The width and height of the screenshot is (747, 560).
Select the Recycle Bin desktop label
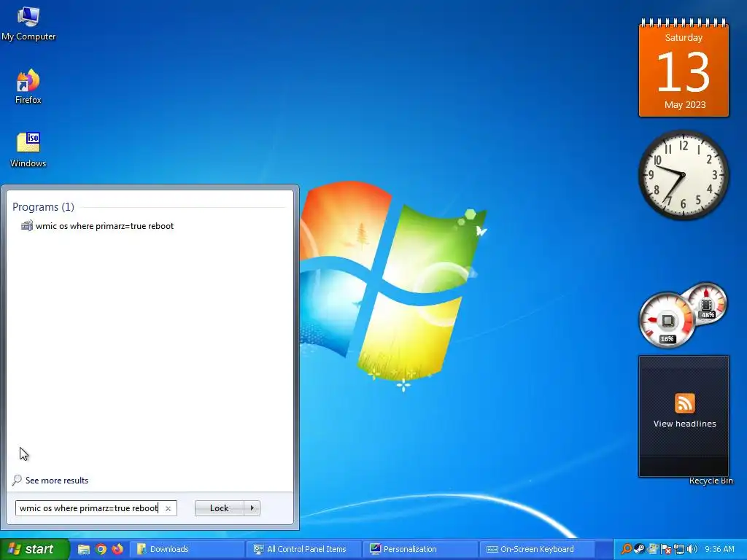(x=711, y=481)
